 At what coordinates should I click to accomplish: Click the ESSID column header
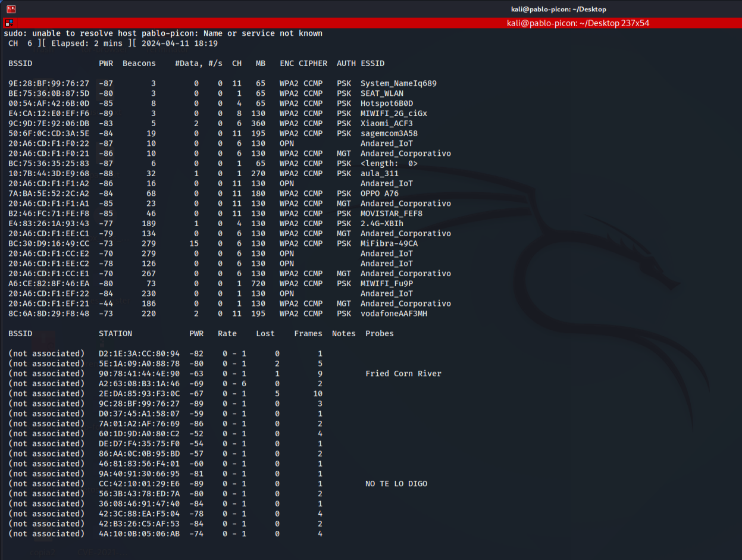(x=372, y=63)
